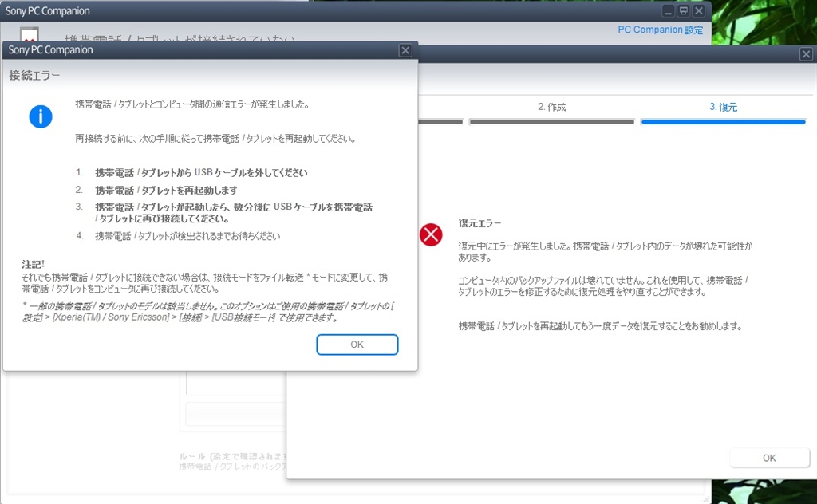Click step 1 text about removing the USB cable
The height and width of the screenshot is (504, 817).
[201, 173]
